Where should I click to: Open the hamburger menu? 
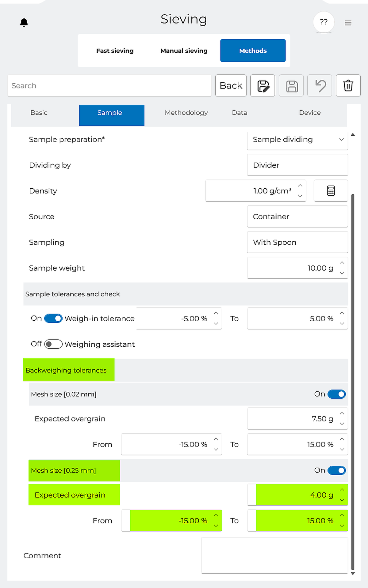coord(348,23)
